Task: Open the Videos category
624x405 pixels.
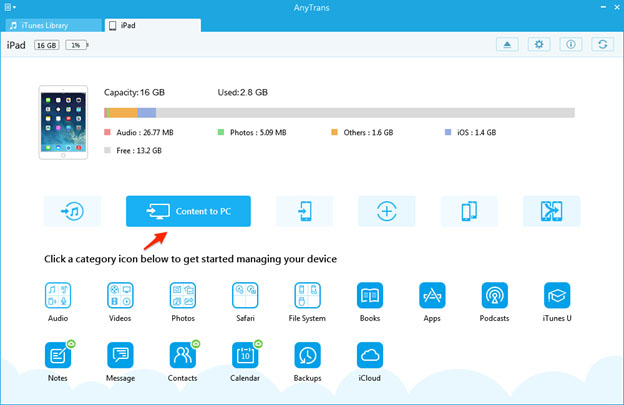Action: 120,295
